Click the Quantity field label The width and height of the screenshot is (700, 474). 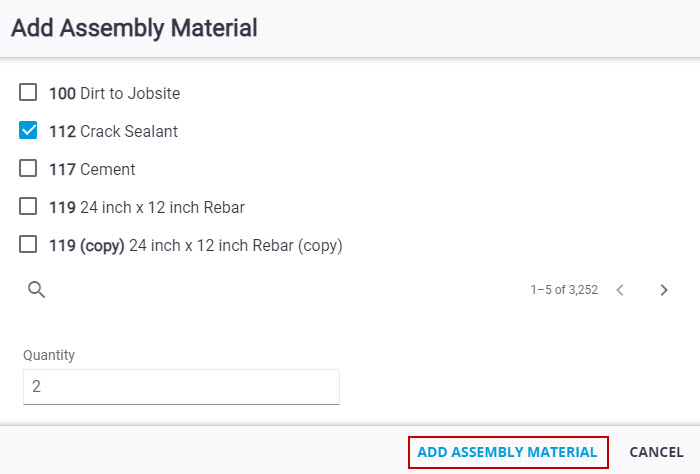coord(49,355)
